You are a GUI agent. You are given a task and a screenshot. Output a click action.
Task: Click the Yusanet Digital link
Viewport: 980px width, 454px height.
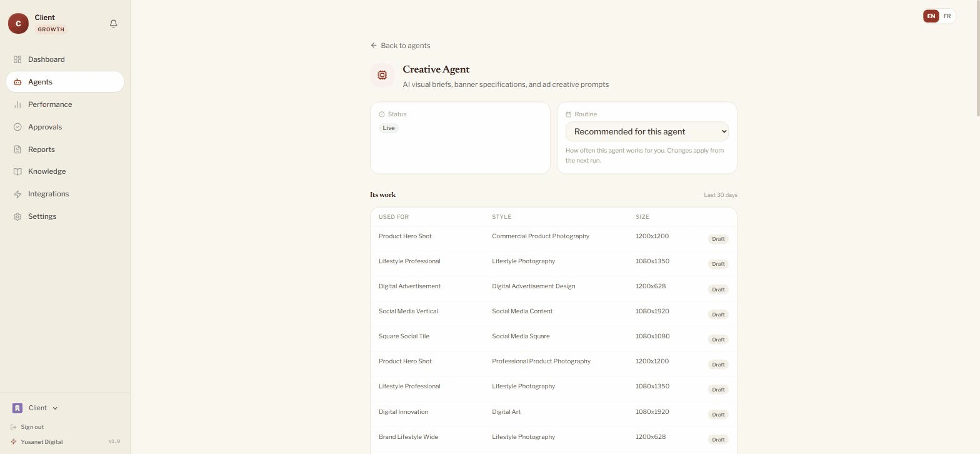[x=37, y=442]
